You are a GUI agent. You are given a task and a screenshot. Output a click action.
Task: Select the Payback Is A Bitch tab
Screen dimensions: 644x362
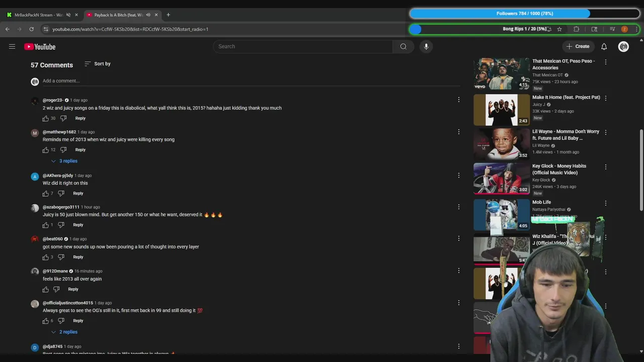click(119, 15)
